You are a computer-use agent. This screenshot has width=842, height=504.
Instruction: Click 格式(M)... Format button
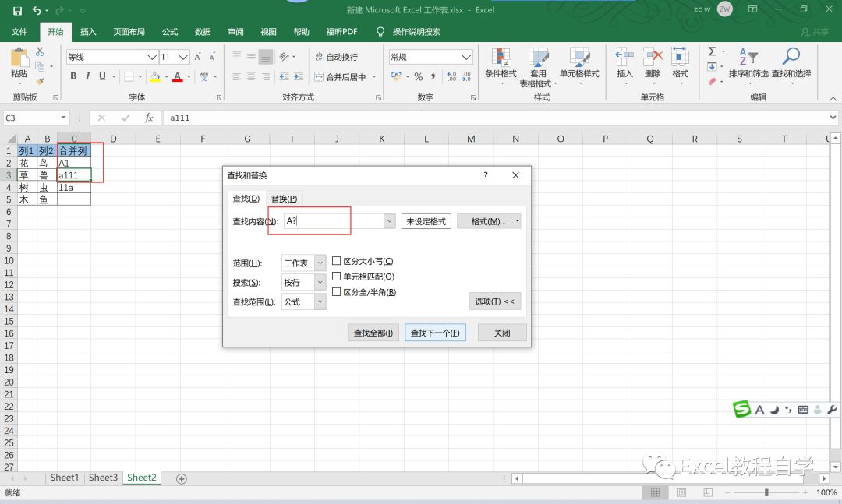point(489,221)
